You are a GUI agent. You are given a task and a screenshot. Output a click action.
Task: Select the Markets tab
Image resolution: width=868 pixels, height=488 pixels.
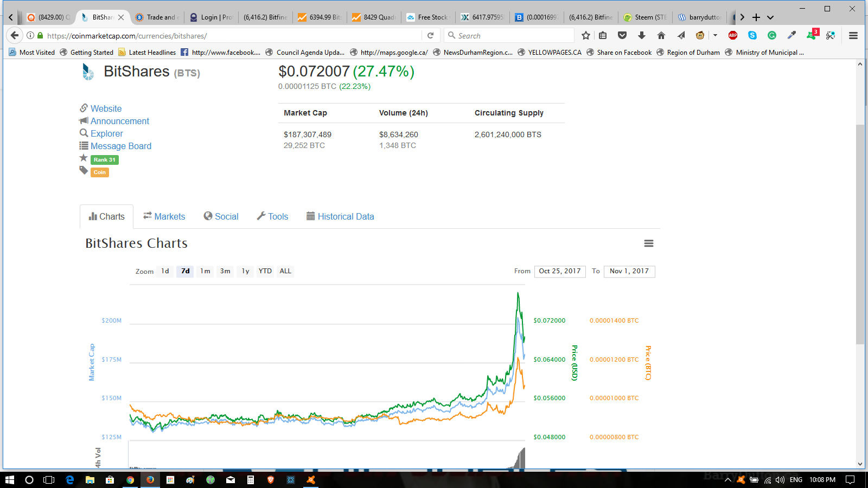[164, 216]
